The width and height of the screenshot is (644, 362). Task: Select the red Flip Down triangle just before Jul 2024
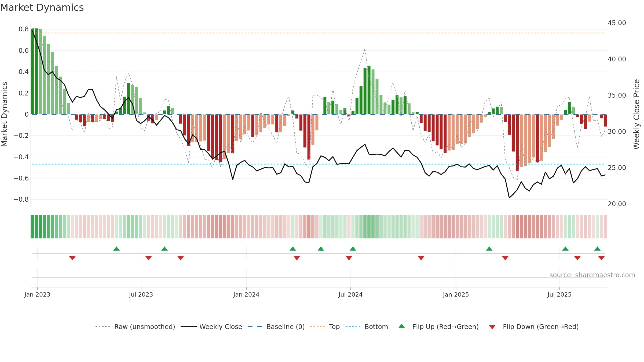coord(349,258)
